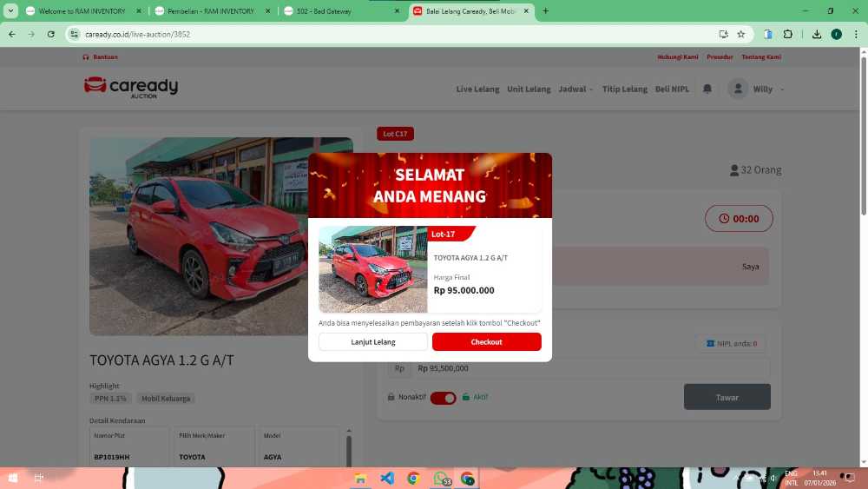Open Visual Studio Code from the taskbar

pos(387,479)
